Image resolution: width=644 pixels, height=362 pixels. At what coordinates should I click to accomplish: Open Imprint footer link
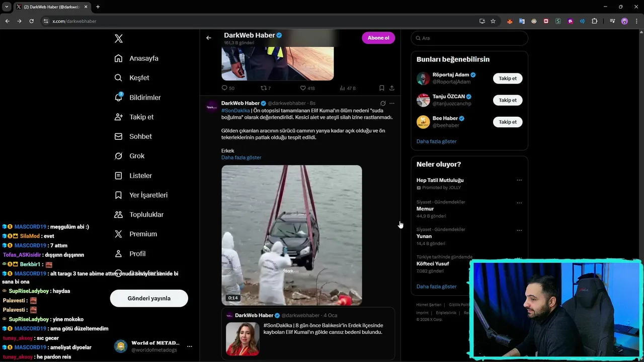click(422, 313)
